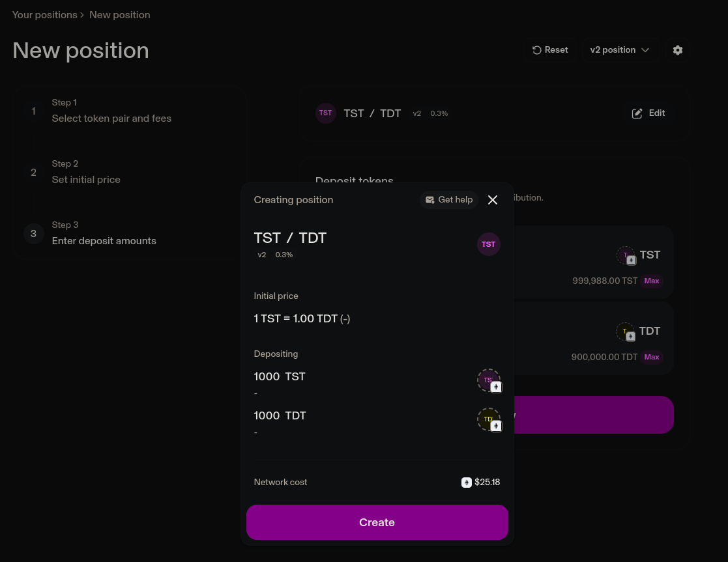Click the TST token badge in the pair header card
728x562 pixels.
326,113
